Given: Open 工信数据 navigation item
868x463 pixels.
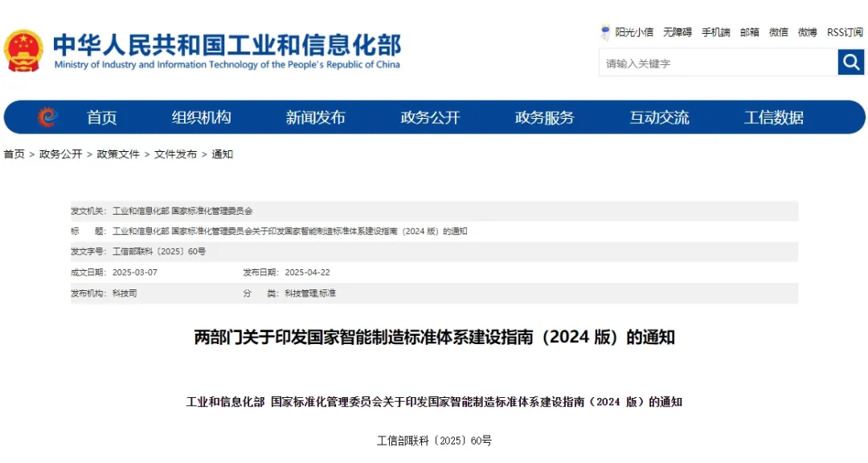Looking at the screenshot, I should pyautogui.click(x=773, y=117).
